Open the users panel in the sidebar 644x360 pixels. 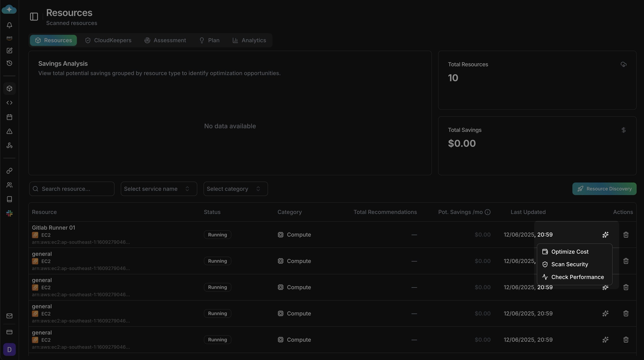click(x=9, y=185)
